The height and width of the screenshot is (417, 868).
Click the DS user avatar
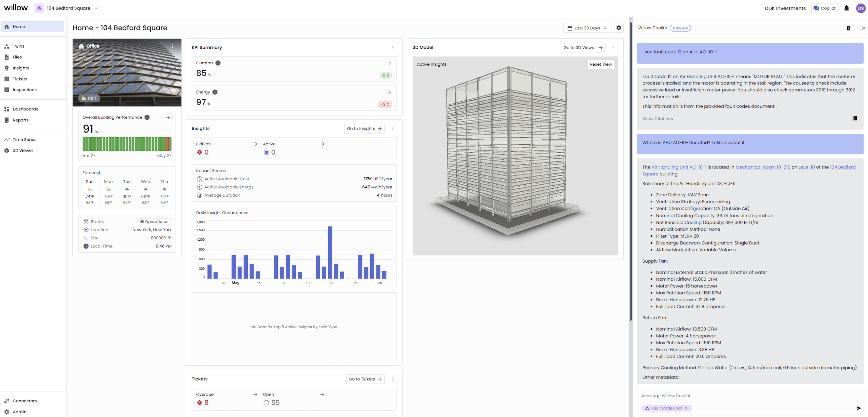(x=861, y=8)
